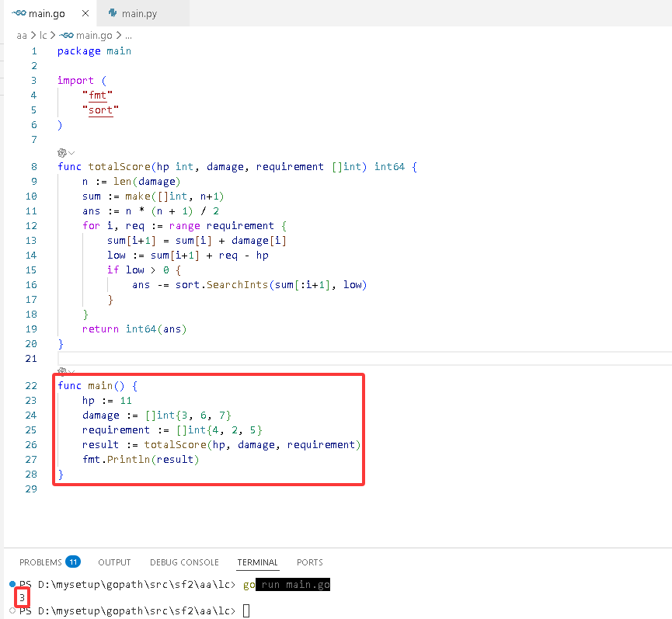Viewport: 672px width, 619px height.
Task: Click line number 8 in the gutter
Action: click(x=34, y=167)
